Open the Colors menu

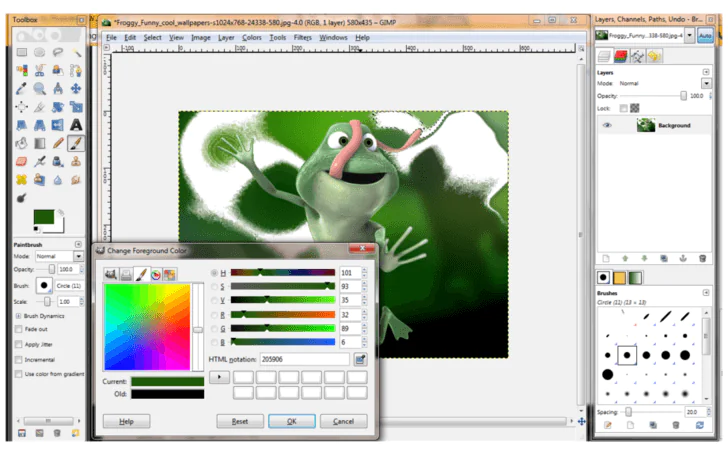[x=253, y=37]
